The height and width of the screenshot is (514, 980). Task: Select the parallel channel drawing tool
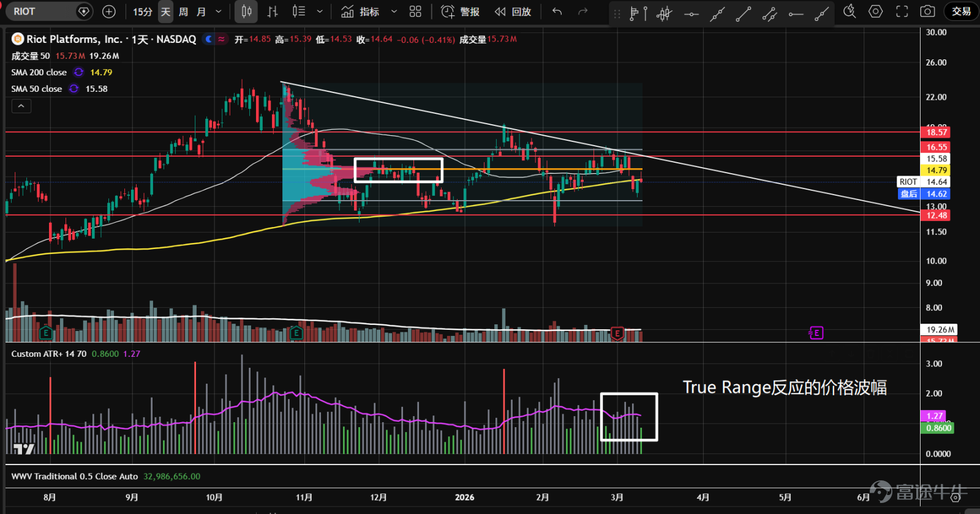coord(770,13)
